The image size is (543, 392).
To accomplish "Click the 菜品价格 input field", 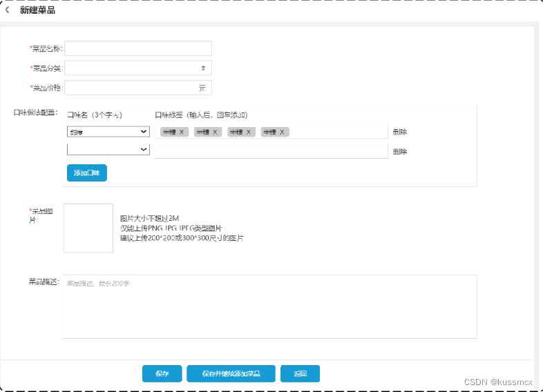I will (x=138, y=88).
